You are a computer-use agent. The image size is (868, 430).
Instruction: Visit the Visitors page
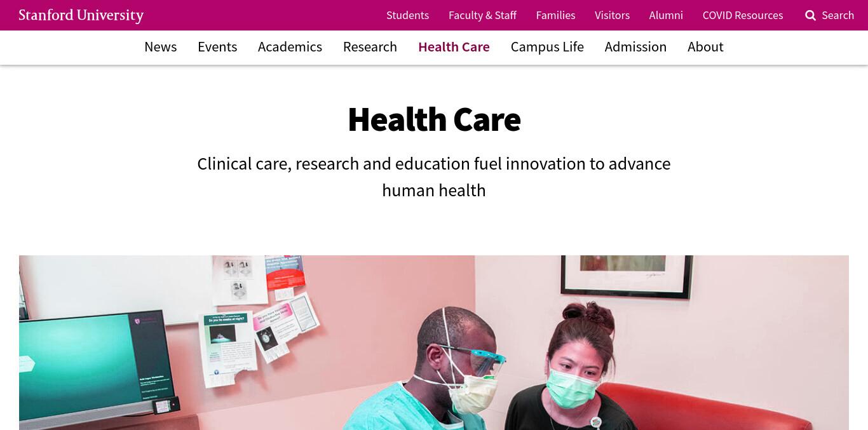[612, 15]
